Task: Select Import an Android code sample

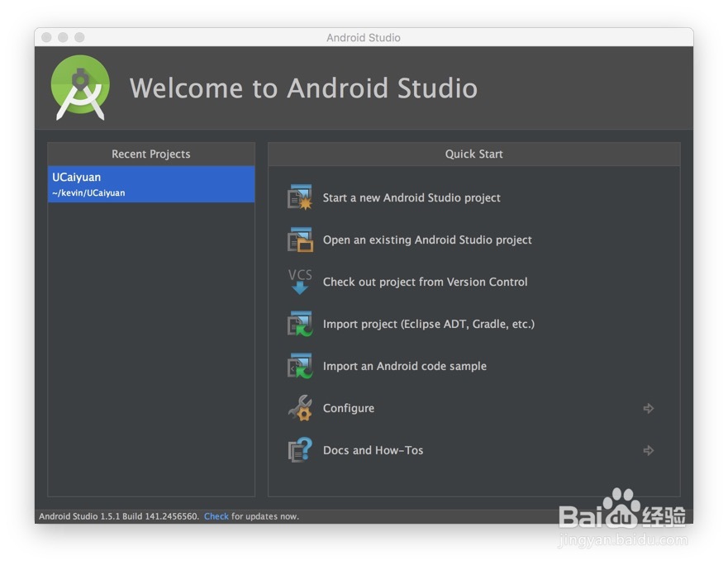Action: (404, 366)
